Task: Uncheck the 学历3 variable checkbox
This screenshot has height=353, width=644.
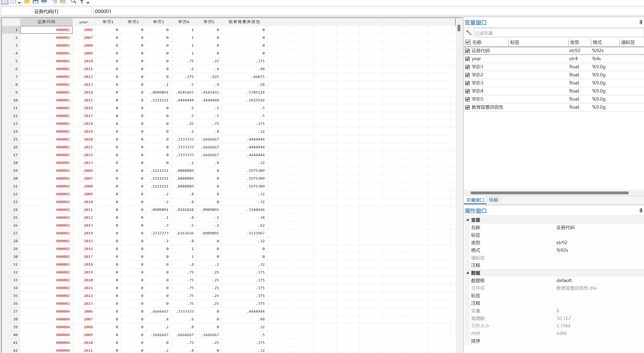Action: [467, 83]
